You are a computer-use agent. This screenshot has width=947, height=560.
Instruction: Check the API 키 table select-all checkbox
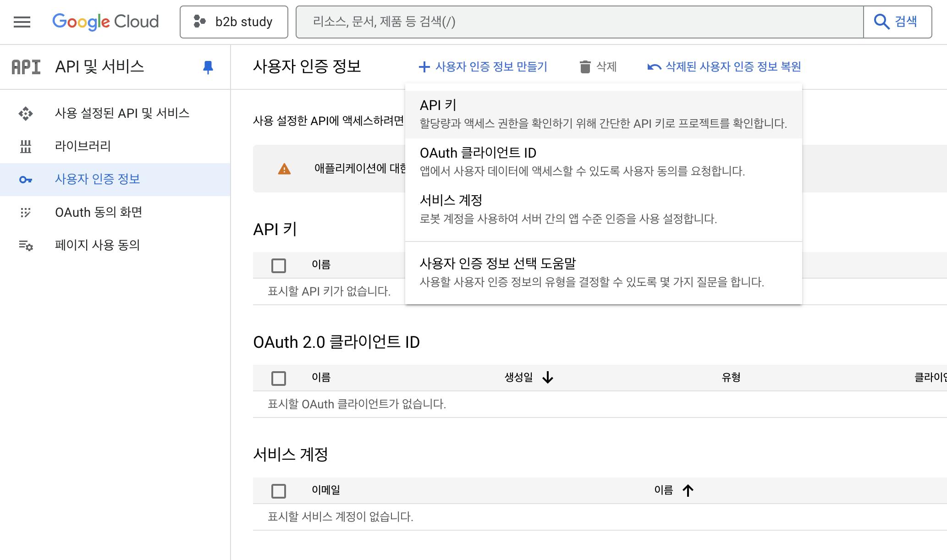coord(279,265)
